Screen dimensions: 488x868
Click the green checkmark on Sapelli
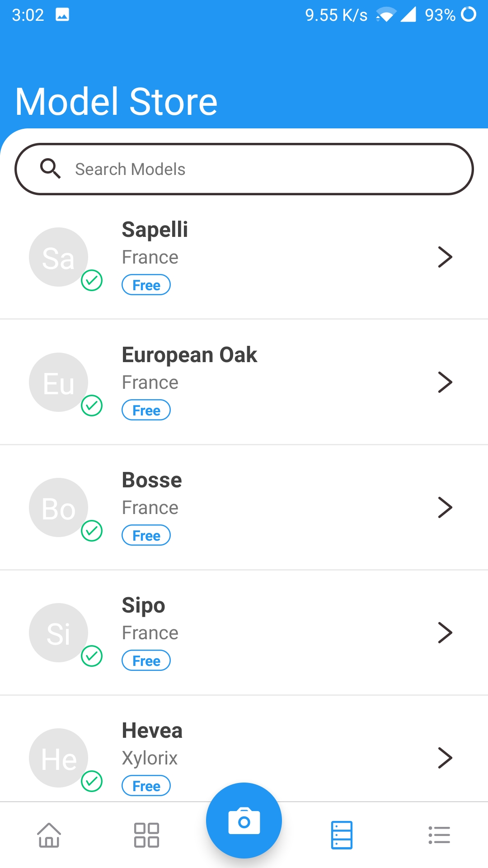92,280
